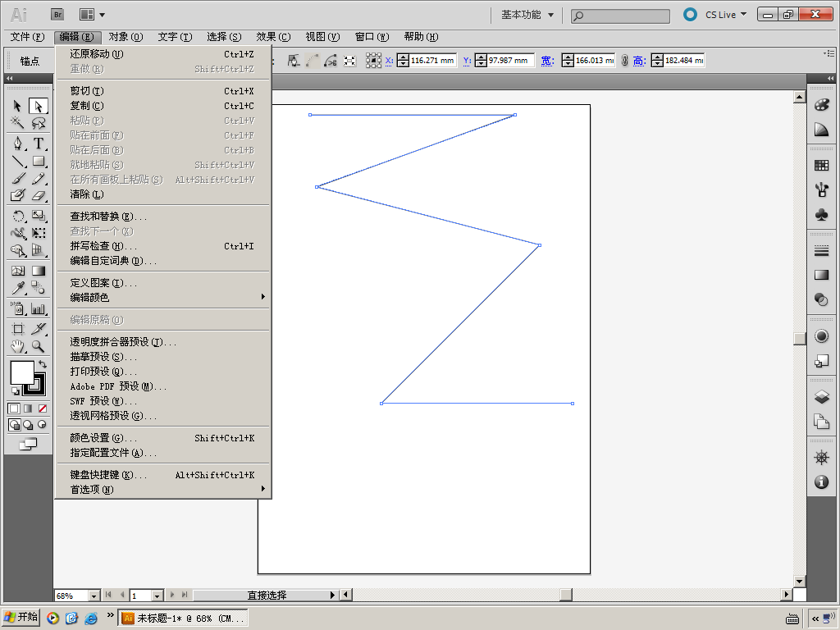Choose 键盘快捷键 menu entry

[x=163, y=475]
